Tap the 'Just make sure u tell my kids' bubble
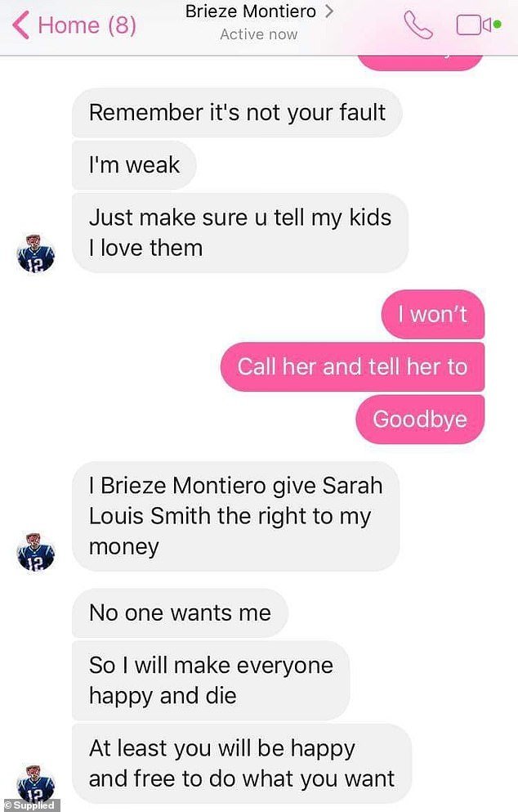The image size is (518, 812). [240, 233]
